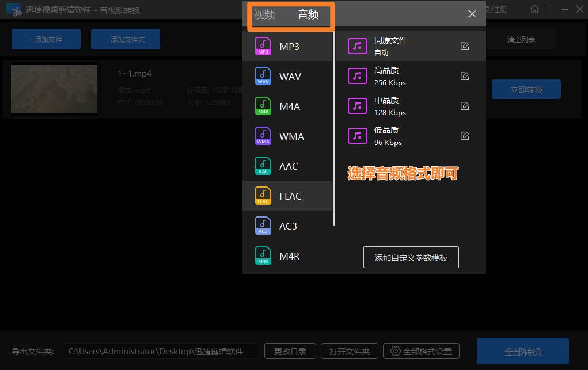Screen dimensions: 588x370
Task: Edit the 高品质 256 Kbps preset via pencil icon
Action: [x=464, y=75]
